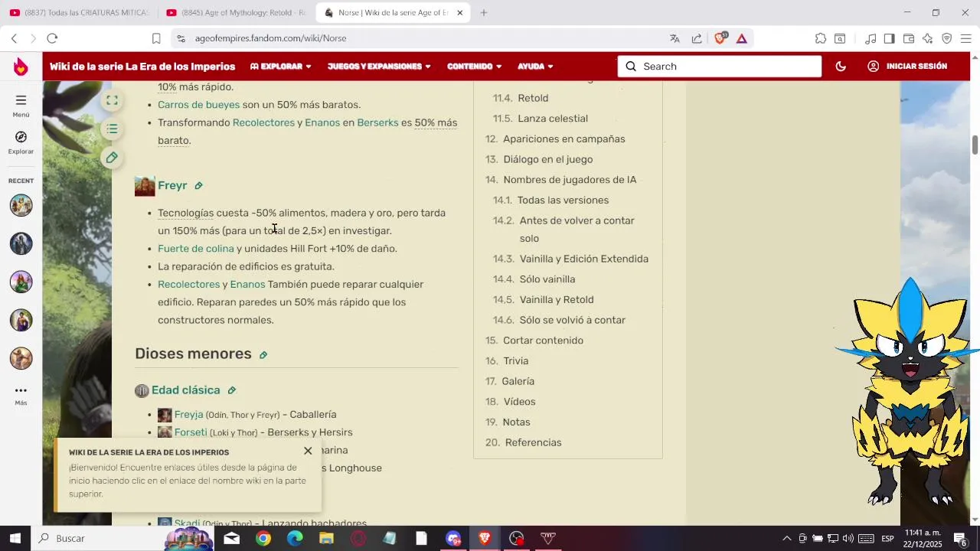This screenshot has height=551, width=980.
Task: Open the Freyja minor god link
Action: tap(188, 415)
